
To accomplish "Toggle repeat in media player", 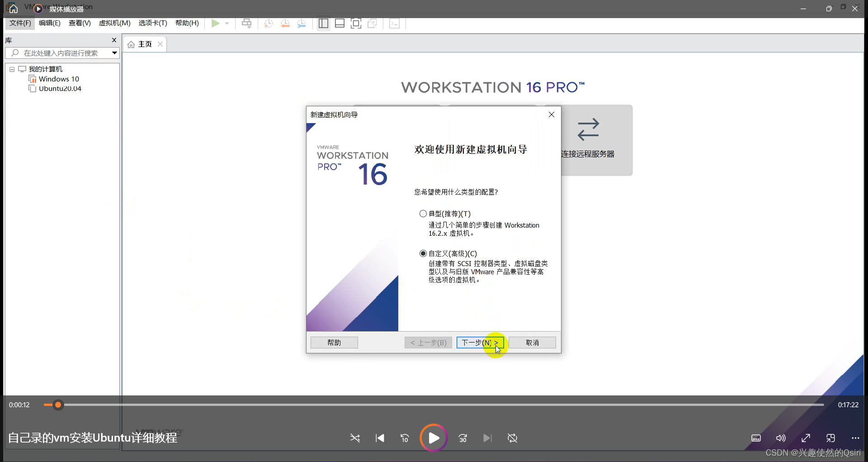I will coord(512,438).
